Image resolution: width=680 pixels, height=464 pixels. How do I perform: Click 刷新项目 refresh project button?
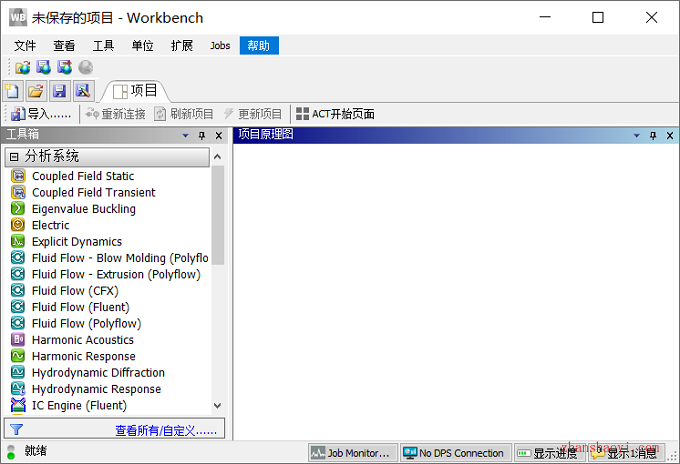[184, 114]
